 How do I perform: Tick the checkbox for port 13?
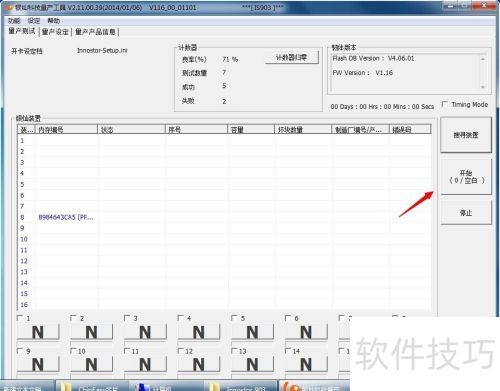[x=234, y=351]
